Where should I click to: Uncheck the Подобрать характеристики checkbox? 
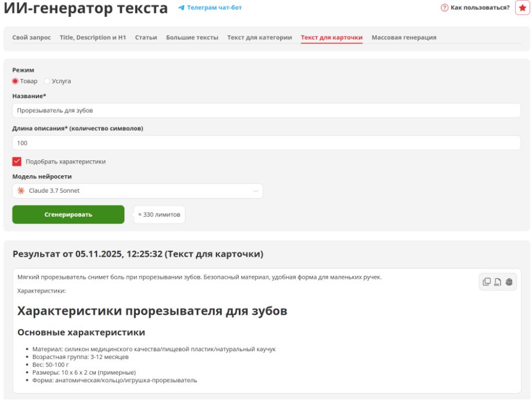coord(17,161)
